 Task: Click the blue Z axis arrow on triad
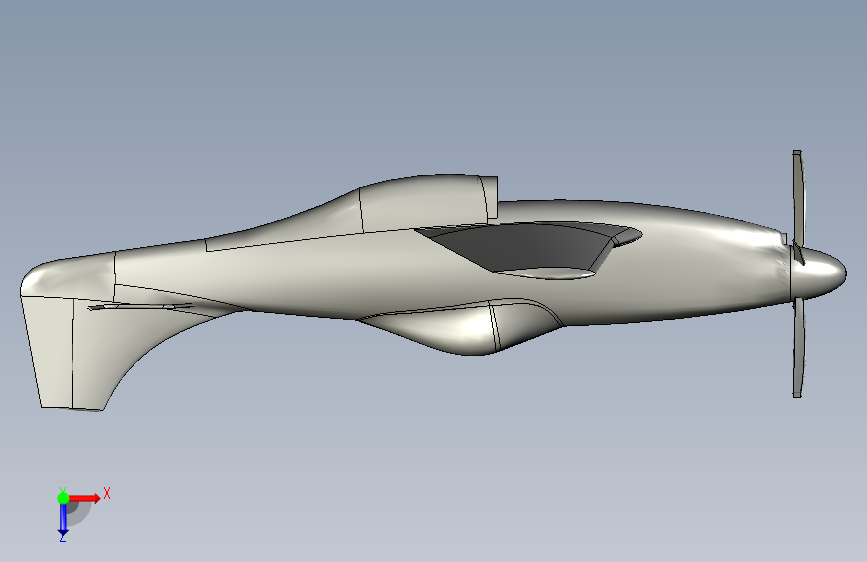(63, 520)
